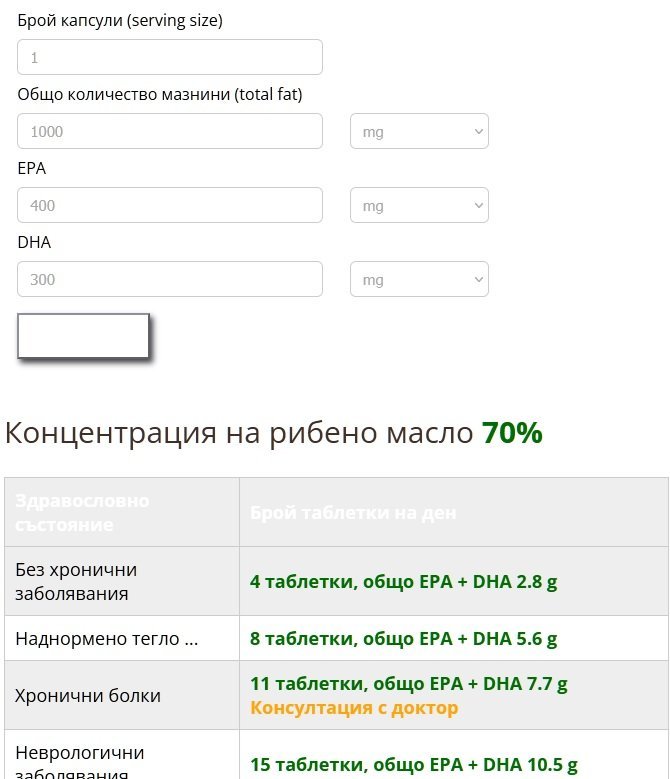Click the 70% concentration result value
This screenshot has height=779, width=670.
[512, 433]
